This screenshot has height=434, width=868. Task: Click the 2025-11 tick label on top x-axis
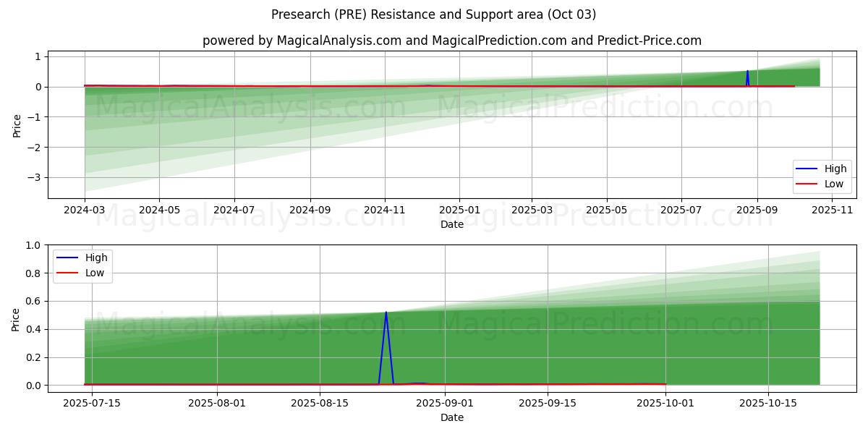point(832,210)
